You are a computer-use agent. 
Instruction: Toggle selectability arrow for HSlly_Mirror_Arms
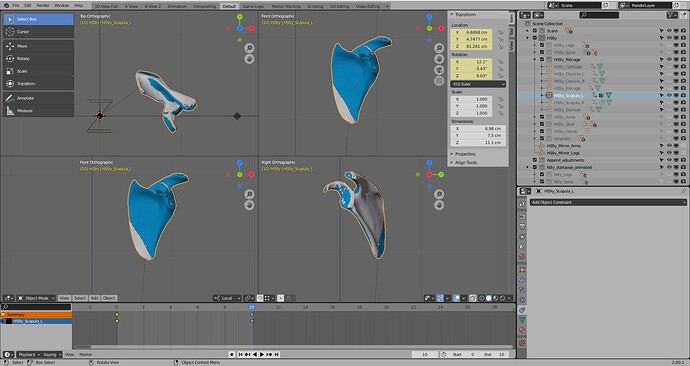(x=661, y=146)
